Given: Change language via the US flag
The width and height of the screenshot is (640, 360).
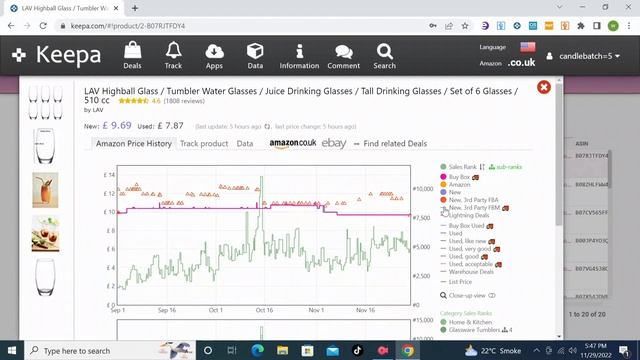Looking at the screenshot, I should pos(527,47).
